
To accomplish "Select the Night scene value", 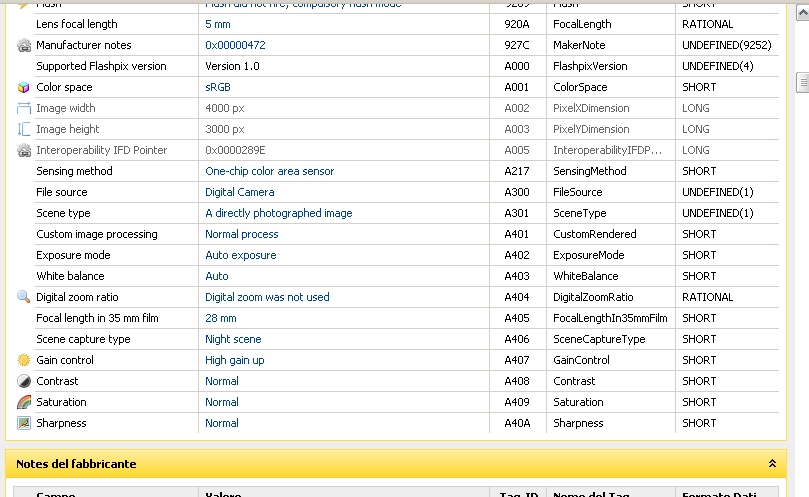I will [x=233, y=339].
